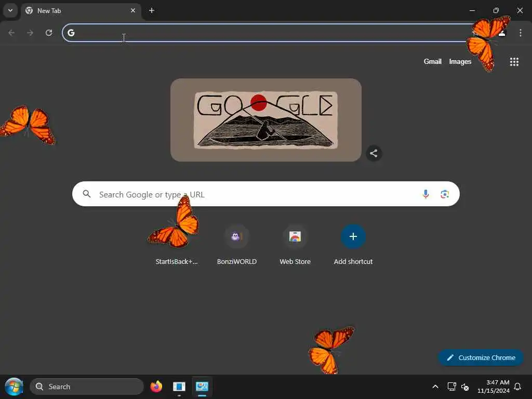Start voice search with microphone
532x399 pixels.
point(425,194)
